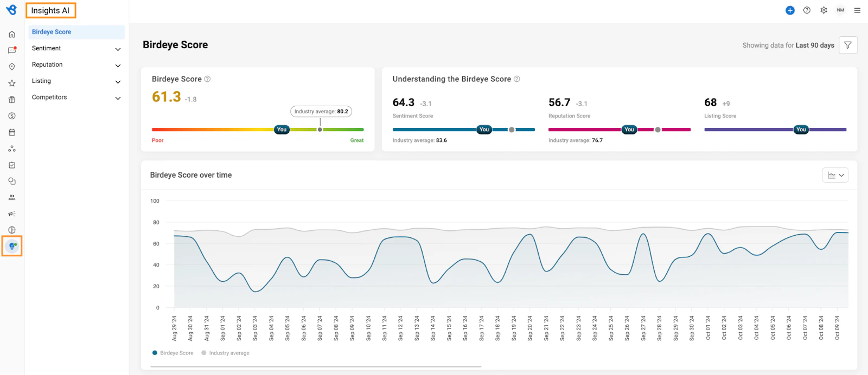
Task: Open the three-circle Social icon
Action: [x=12, y=148]
